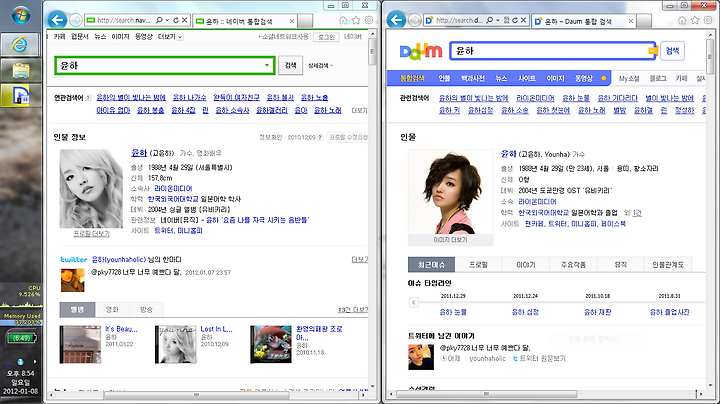Click the profile photo on the Daum page
This screenshot has width=720, height=404.
click(x=450, y=192)
